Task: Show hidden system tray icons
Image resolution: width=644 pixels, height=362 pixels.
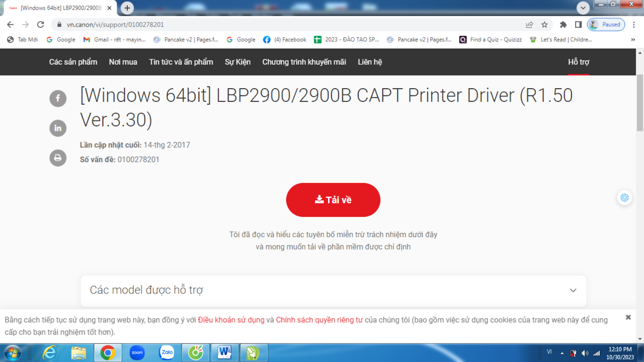Action: (x=562, y=353)
